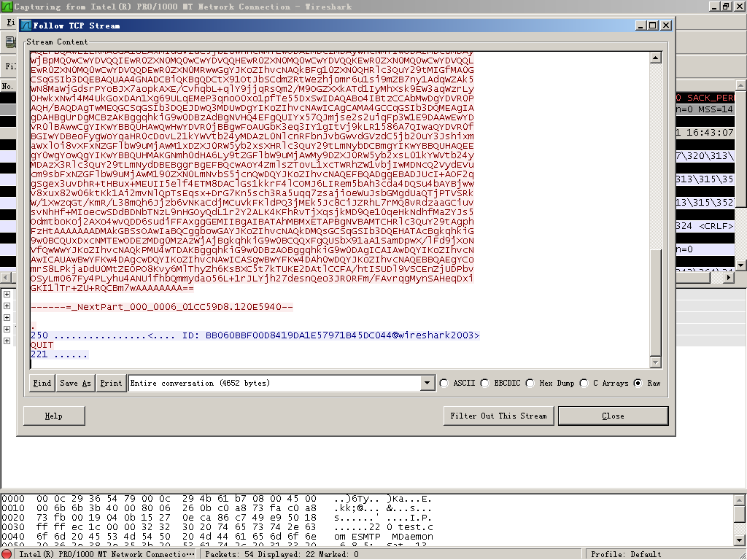This screenshot has height=560, width=747.
Task: Select the C Arrays radio button
Action: click(584, 384)
